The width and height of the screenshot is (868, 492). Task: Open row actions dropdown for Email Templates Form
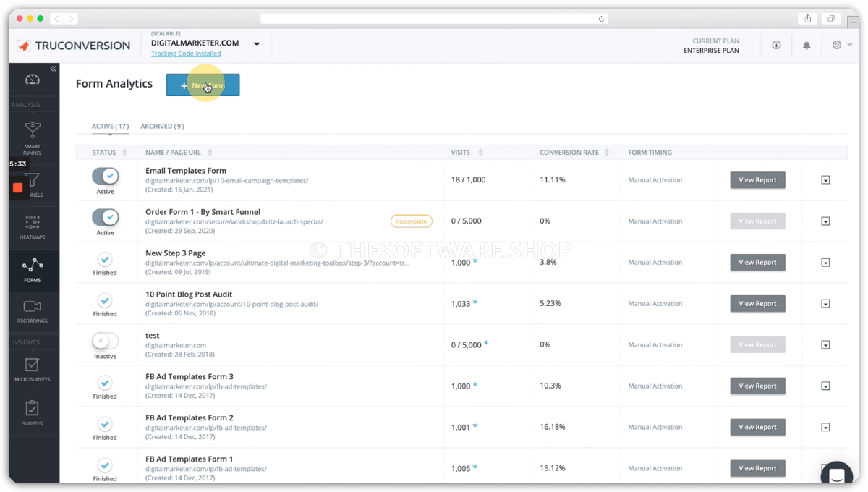[825, 180]
